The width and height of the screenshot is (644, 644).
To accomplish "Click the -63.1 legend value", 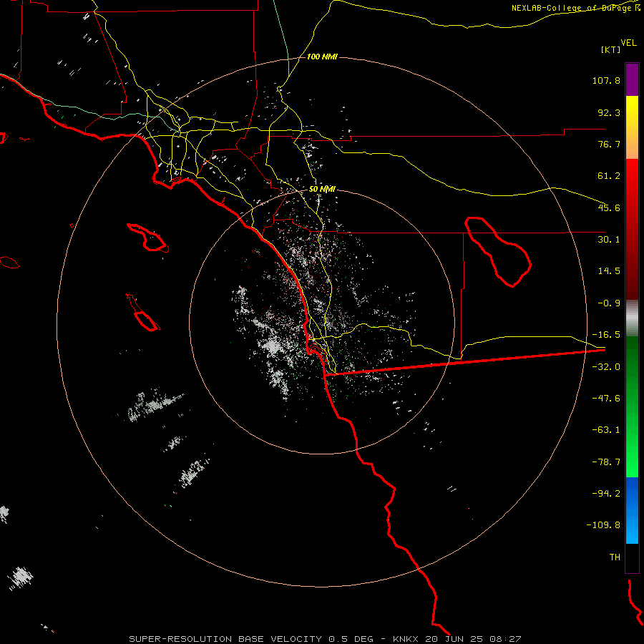I will [606, 430].
